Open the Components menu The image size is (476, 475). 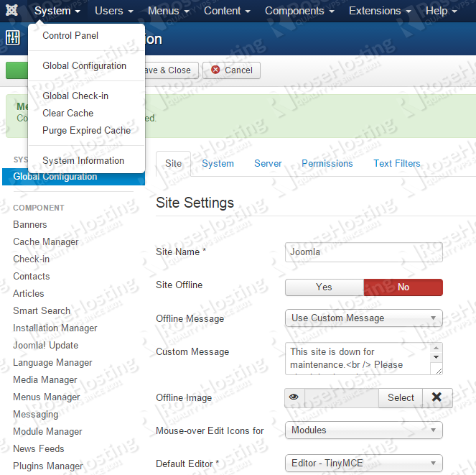[x=299, y=11]
